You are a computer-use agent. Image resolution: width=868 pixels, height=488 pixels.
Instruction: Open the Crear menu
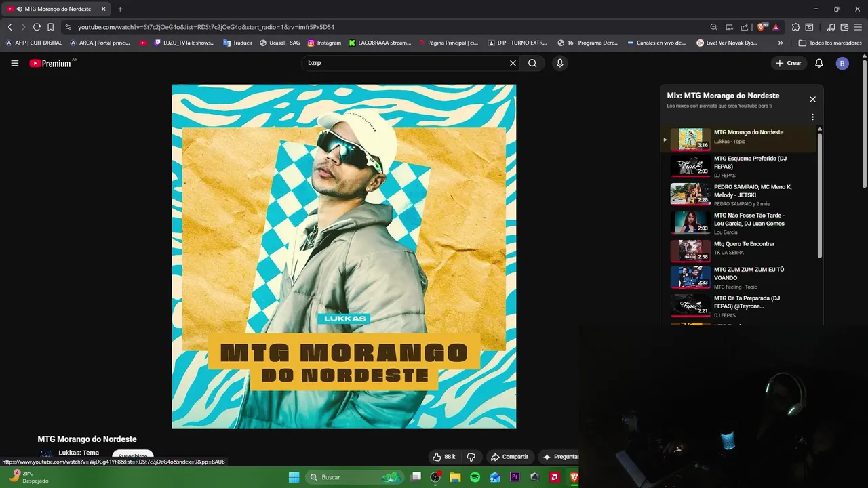tap(789, 63)
